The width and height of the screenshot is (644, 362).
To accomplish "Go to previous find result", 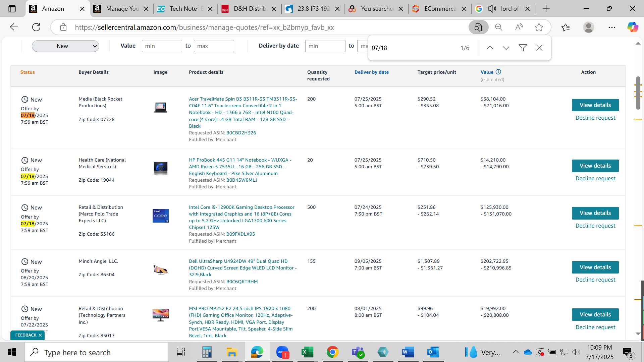I will (490, 48).
